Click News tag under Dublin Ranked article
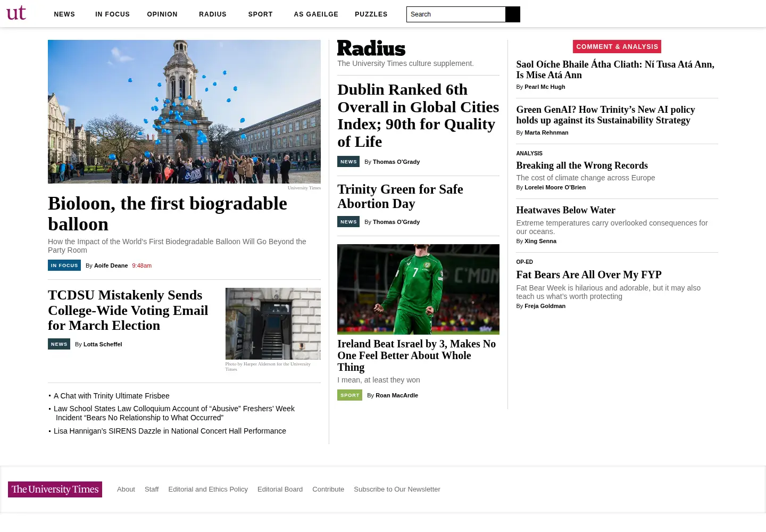This screenshot has height=532, width=766. [348, 162]
